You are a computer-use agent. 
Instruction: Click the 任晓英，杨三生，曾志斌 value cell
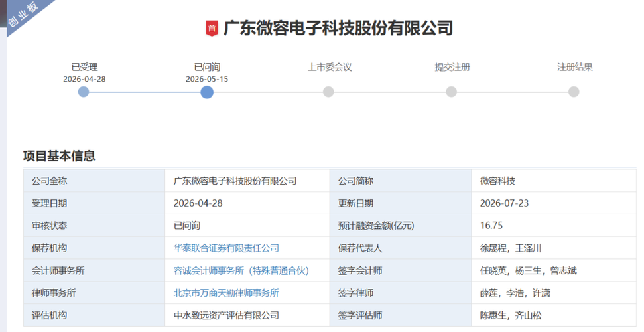click(x=554, y=271)
